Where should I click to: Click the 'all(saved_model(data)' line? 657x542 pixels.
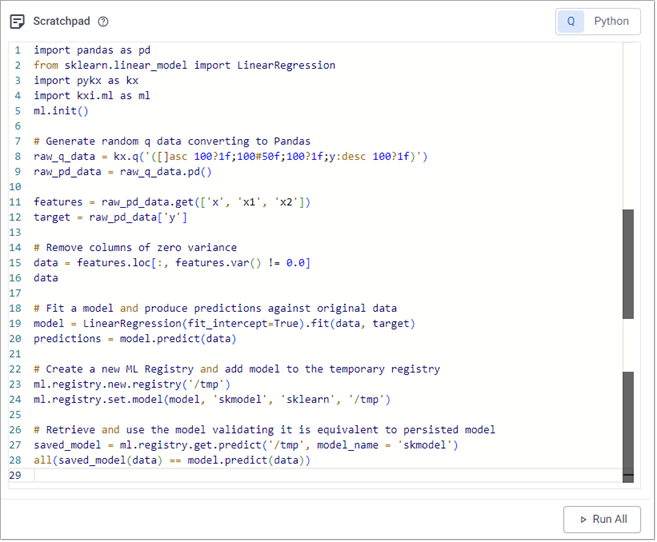(172, 460)
